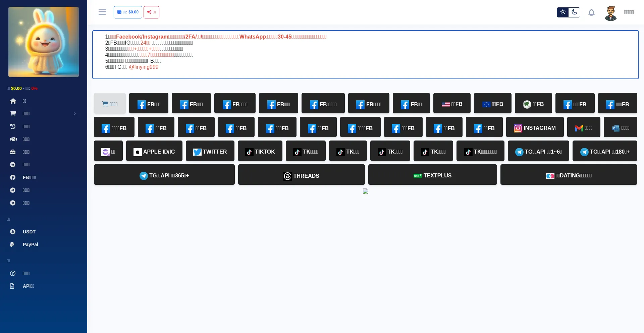Open the purple mail icon category

pos(108,152)
